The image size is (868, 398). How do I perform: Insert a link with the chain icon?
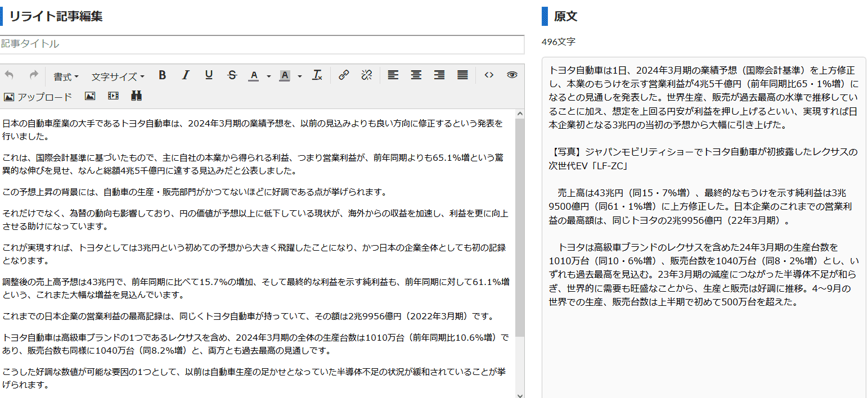click(x=344, y=75)
